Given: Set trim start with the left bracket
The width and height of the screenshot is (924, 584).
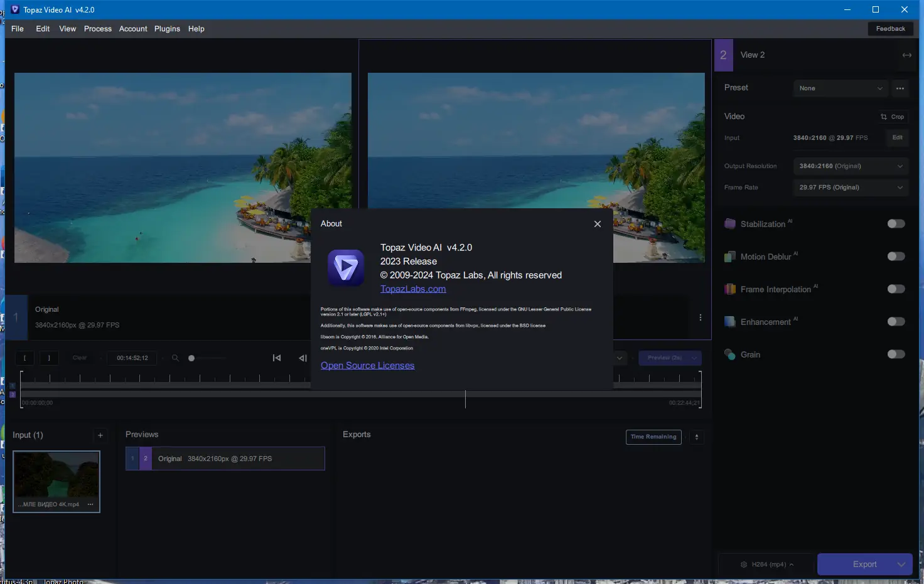Looking at the screenshot, I should 24,358.
